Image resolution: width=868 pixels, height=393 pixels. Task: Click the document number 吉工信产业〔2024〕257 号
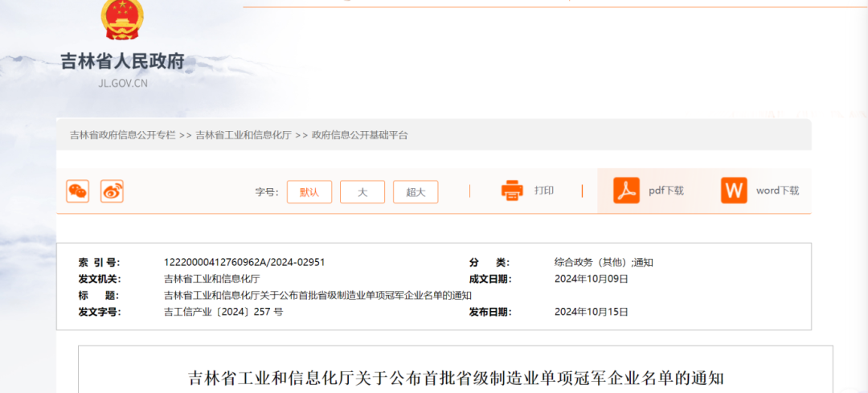pyautogui.click(x=223, y=312)
